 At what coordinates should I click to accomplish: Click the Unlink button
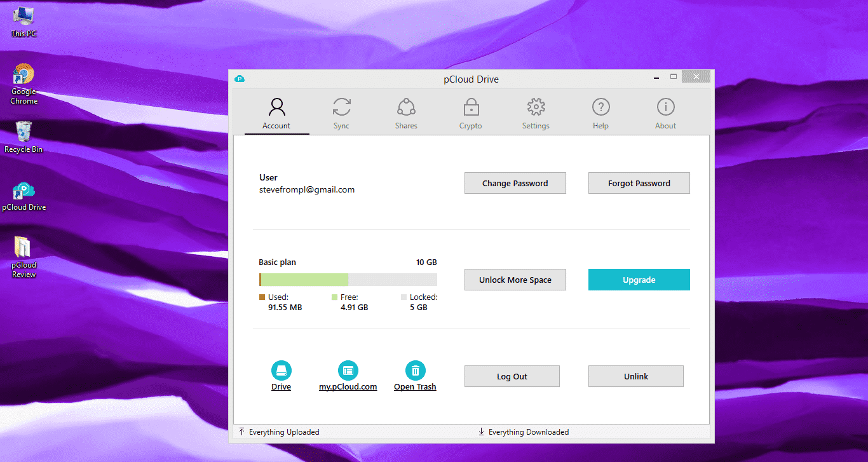tap(636, 376)
